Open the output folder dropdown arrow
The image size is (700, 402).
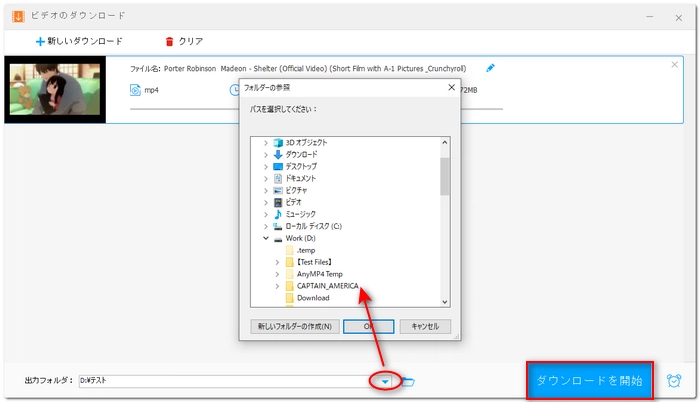385,381
